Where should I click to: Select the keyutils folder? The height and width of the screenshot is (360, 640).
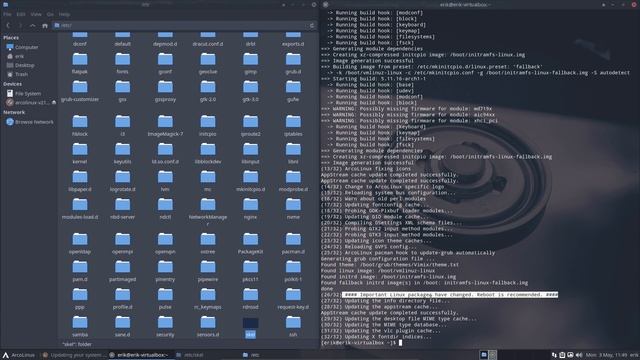point(122,153)
